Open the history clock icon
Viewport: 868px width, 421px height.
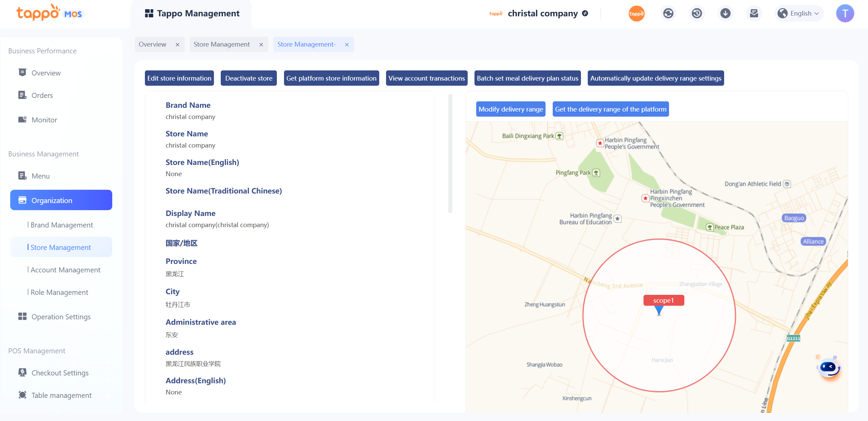click(697, 14)
